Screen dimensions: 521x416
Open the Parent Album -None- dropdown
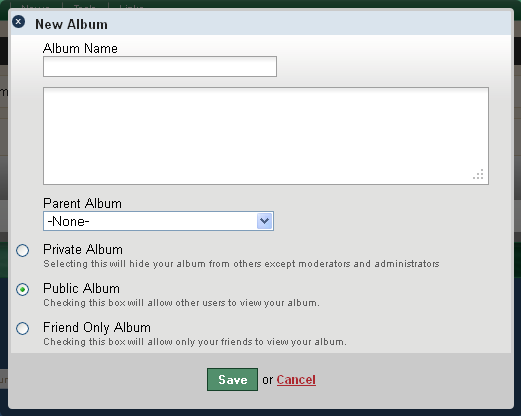click(x=158, y=221)
